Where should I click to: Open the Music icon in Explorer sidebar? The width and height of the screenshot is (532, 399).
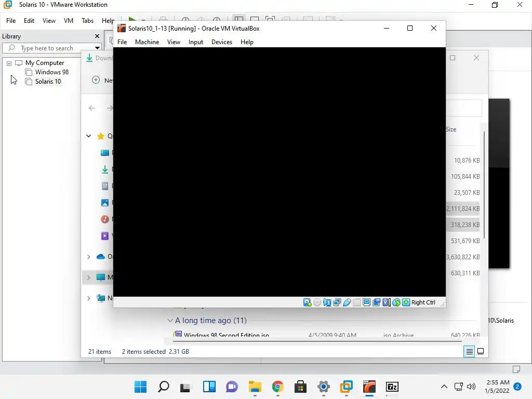(105, 219)
